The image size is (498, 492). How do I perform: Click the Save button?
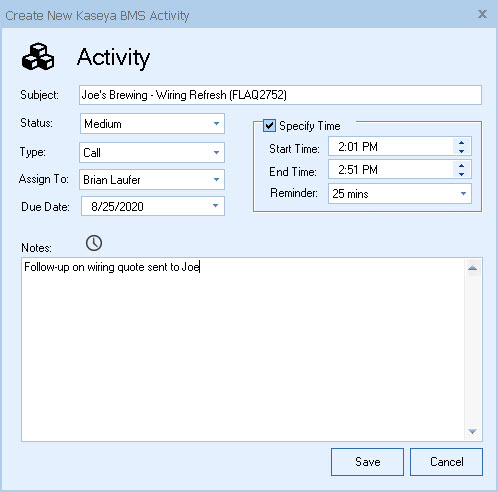pyautogui.click(x=367, y=462)
